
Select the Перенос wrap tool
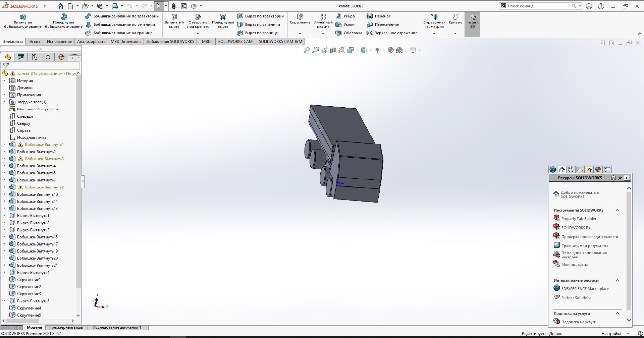[x=379, y=16]
